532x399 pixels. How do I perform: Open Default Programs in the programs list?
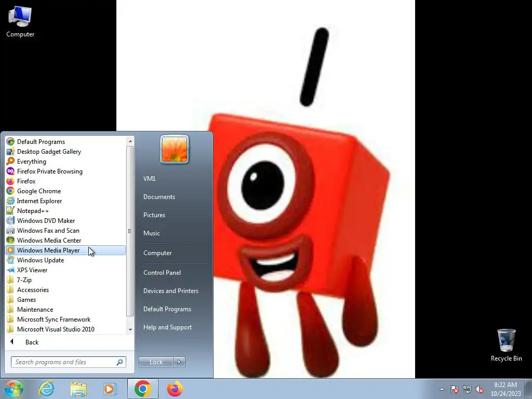click(65, 142)
